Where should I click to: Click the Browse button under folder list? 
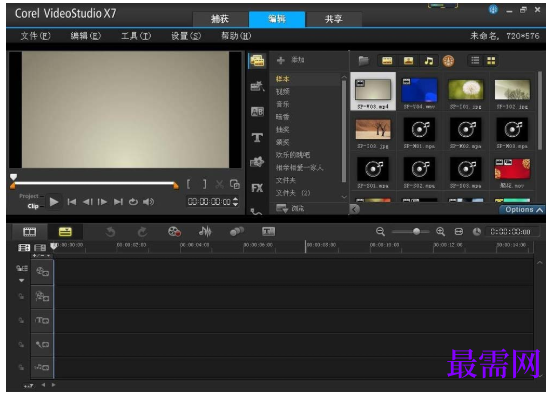coord(290,209)
